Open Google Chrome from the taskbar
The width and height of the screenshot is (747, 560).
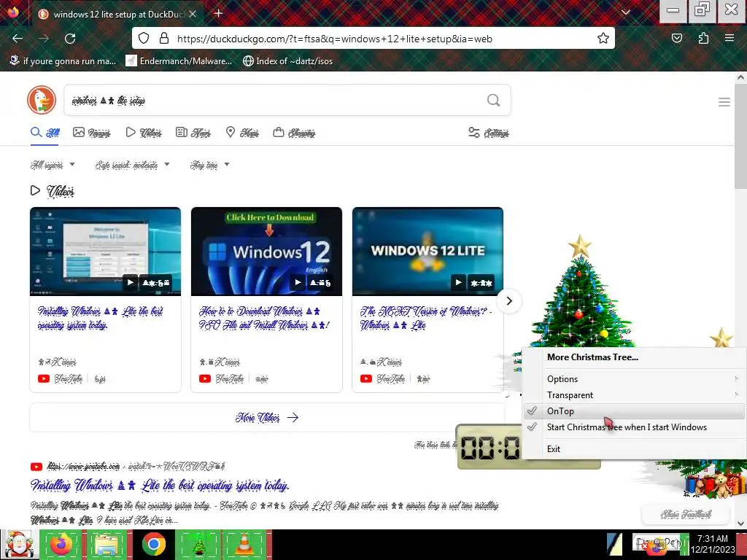pos(153,545)
